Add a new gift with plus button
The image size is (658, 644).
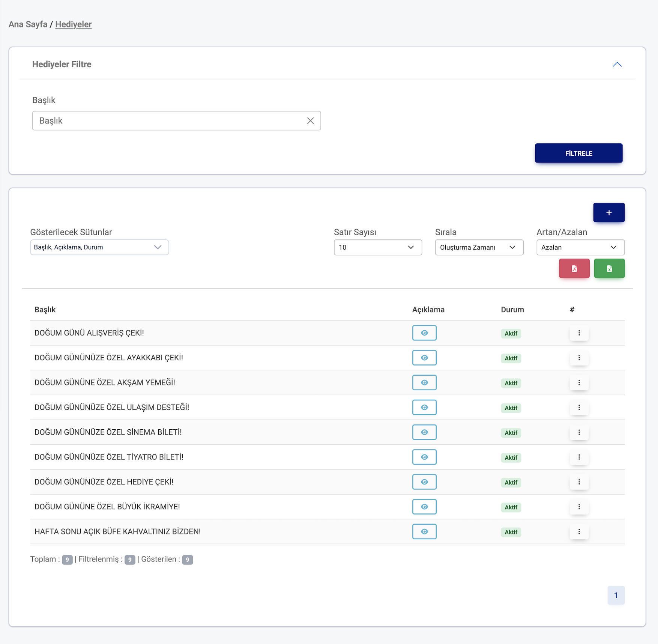(x=609, y=212)
